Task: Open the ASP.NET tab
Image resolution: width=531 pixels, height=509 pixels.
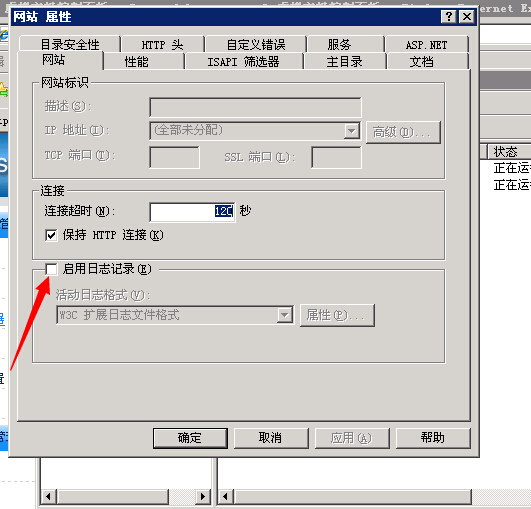Action: [426, 44]
